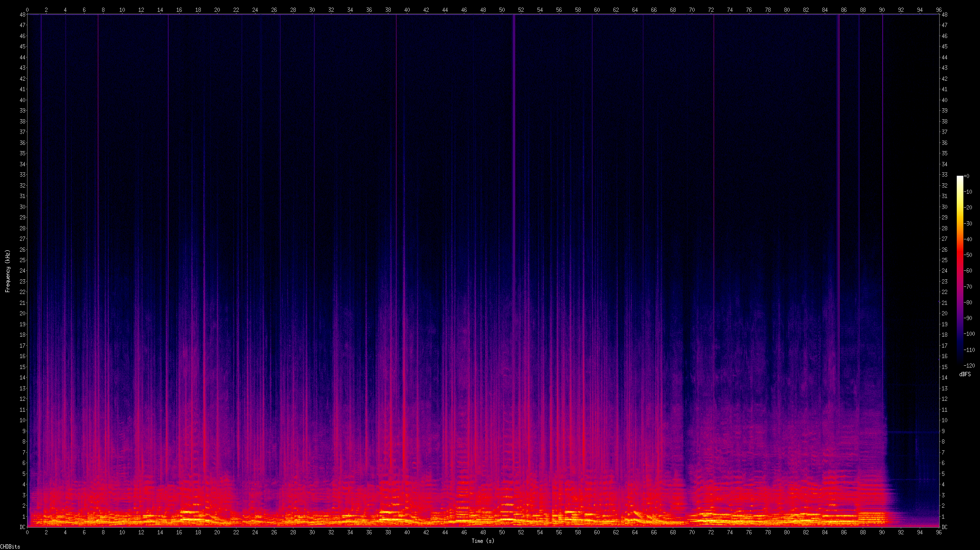980x550 pixels.
Task: Click the 96 second tick on the bottom time axis
Action: (939, 532)
